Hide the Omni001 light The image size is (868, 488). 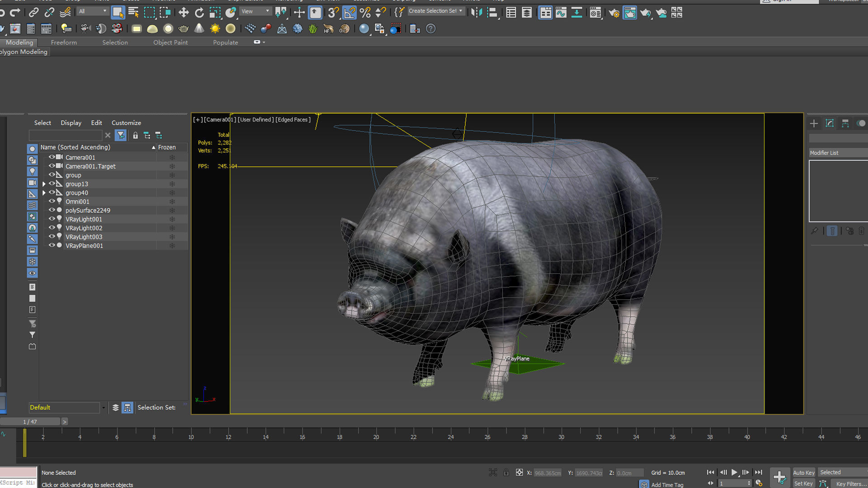pyautogui.click(x=52, y=202)
